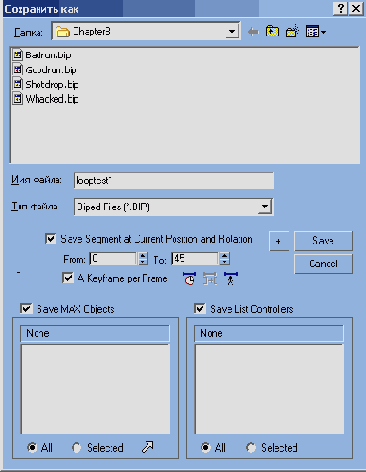Go back to previous folder arrow
Viewport: 366px width, 472px height.
pyautogui.click(x=253, y=32)
